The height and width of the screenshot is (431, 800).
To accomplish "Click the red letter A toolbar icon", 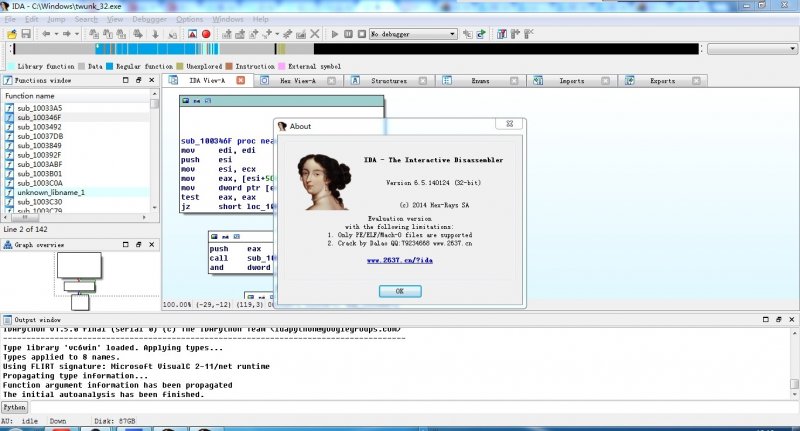I will click(x=192, y=34).
